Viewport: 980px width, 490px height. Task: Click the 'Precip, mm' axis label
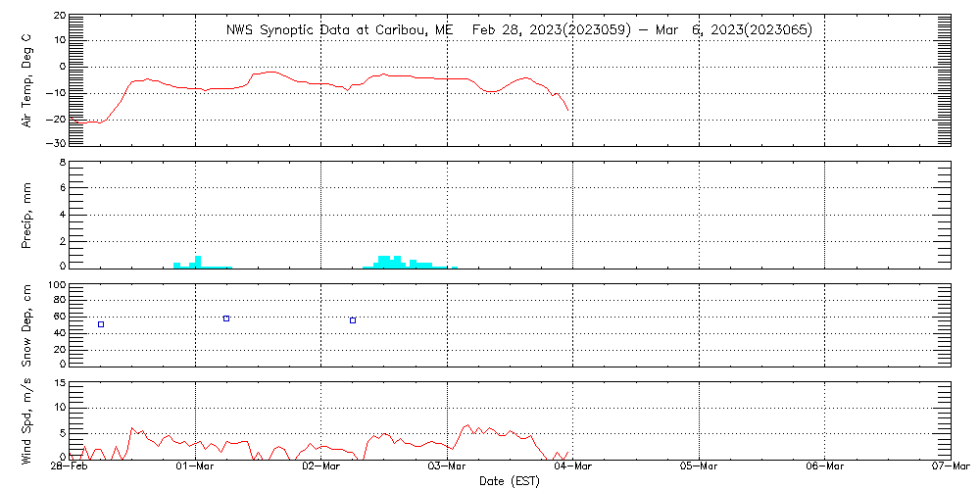pos(26,213)
